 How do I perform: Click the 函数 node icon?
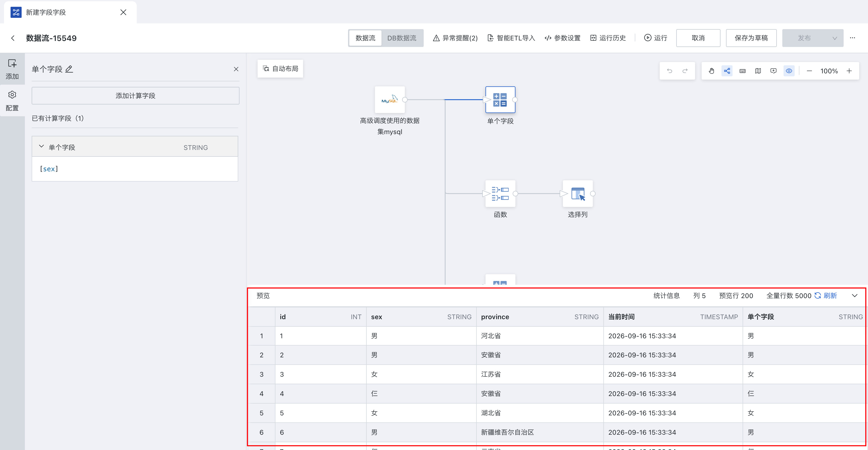500,194
